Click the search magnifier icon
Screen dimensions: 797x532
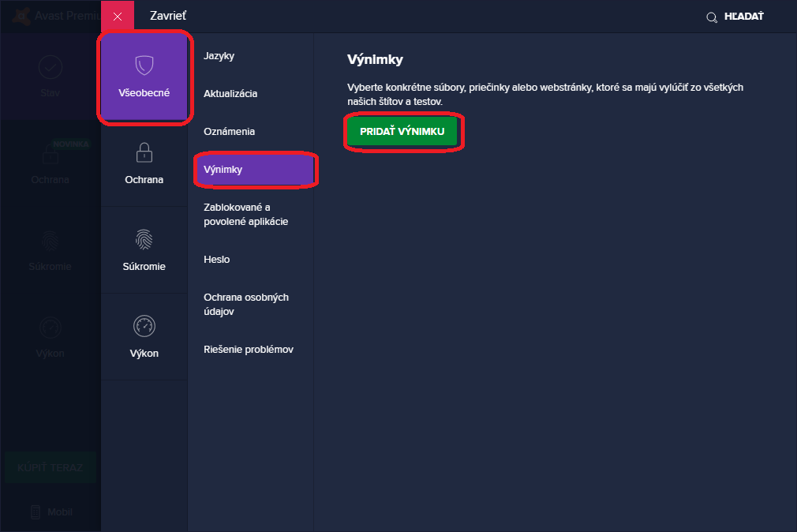(x=712, y=17)
